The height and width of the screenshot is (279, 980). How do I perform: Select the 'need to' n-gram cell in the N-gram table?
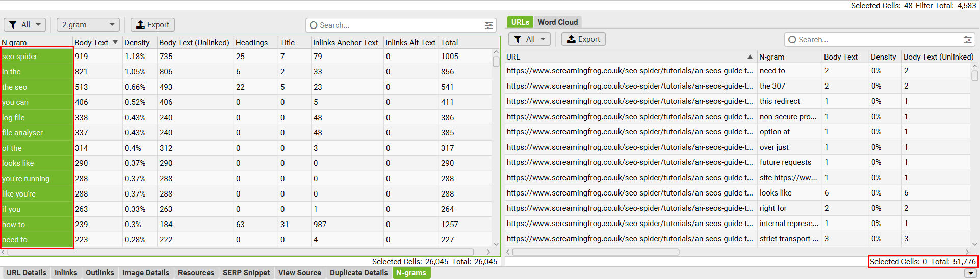pyautogui.click(x=37, y=240)
